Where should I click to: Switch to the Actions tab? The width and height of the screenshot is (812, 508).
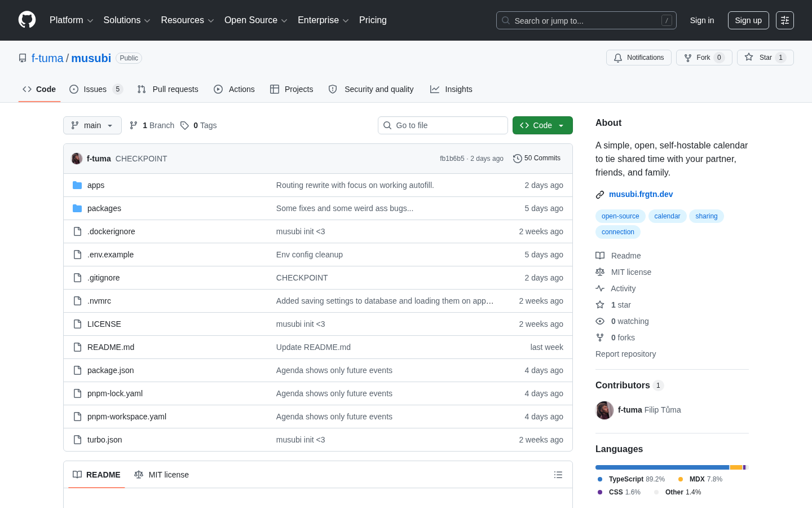[x=235, y=89]
